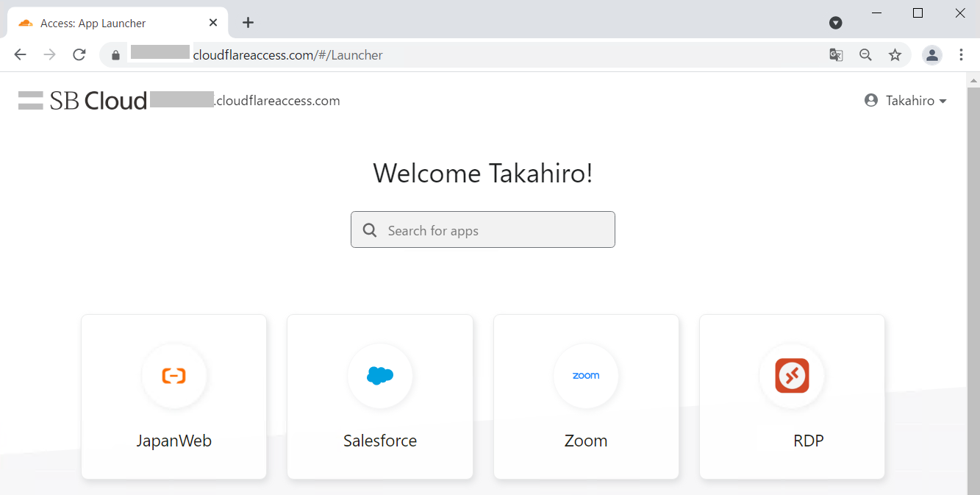Focus the Search for apps field
Image resolution: width=980 pixels, height=495 pixels.
point(483,229)
